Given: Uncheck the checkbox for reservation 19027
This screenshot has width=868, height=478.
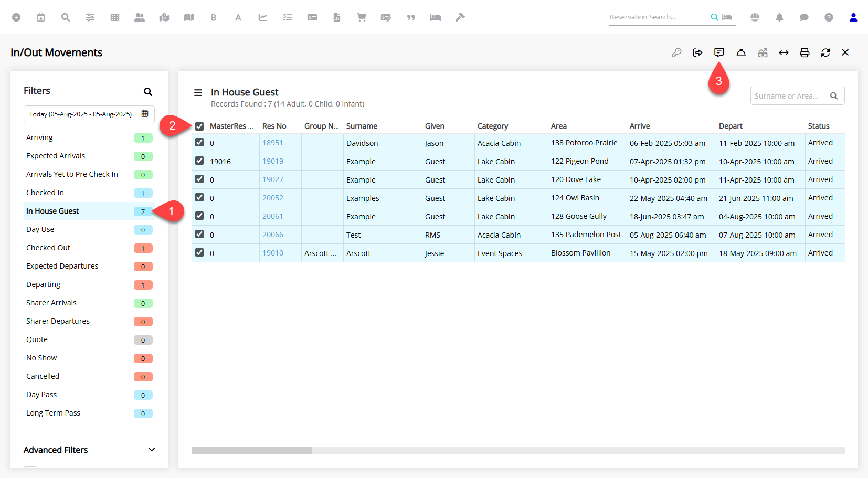Looking at the screenshot, I should [x=199, y=179].
